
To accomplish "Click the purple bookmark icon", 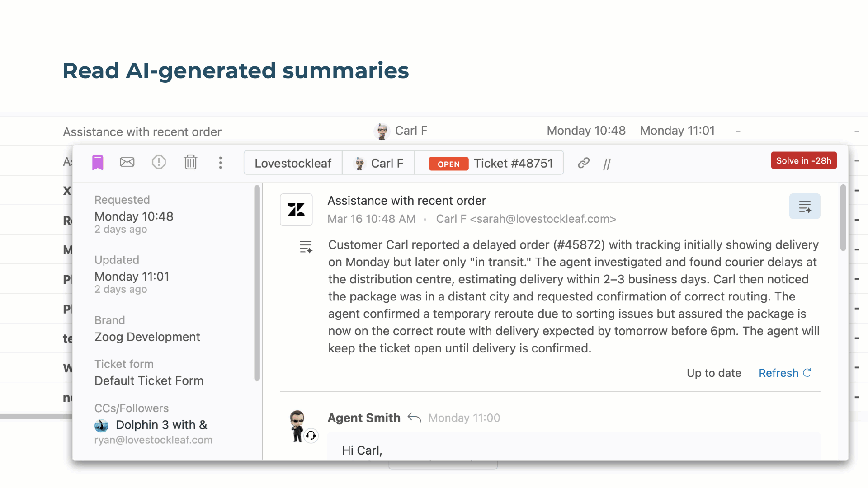I will pyautogui.click(x=98, y=163).
